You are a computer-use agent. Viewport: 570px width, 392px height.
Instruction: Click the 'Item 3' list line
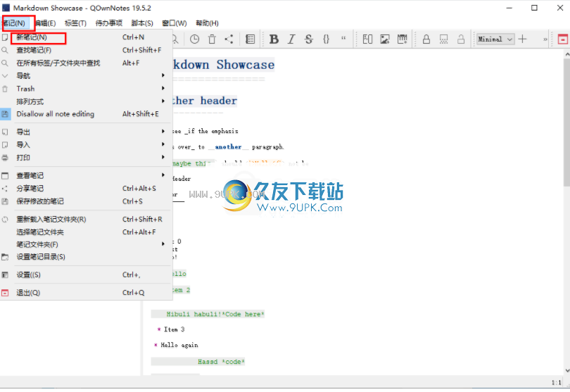174,329
